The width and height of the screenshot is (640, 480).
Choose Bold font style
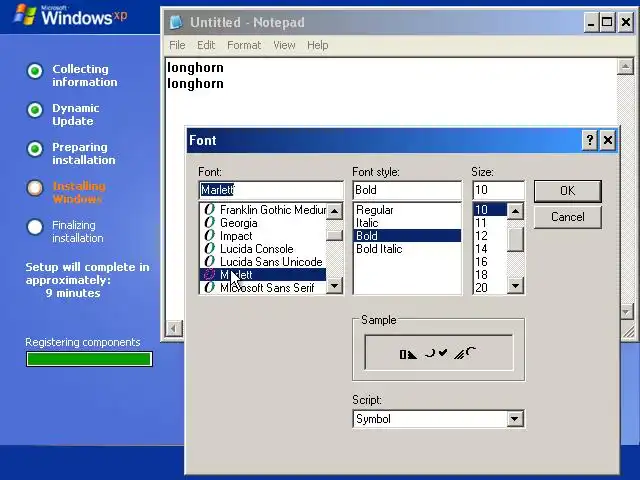tap(407, 236)
